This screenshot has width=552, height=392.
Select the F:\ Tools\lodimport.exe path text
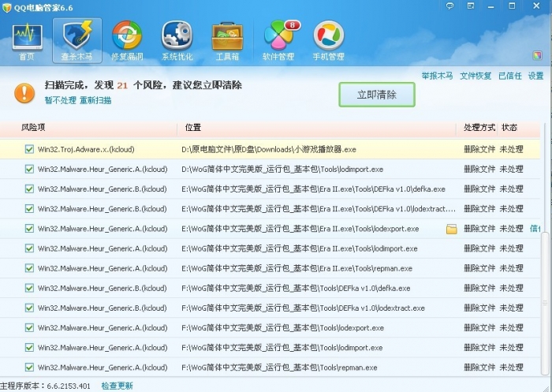point(282,348)
